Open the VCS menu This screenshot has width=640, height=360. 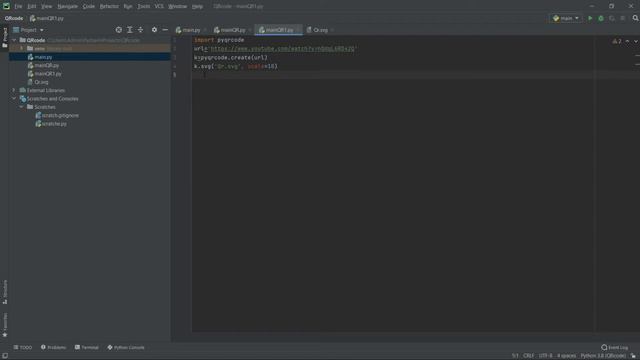click(x=159, y=6)
